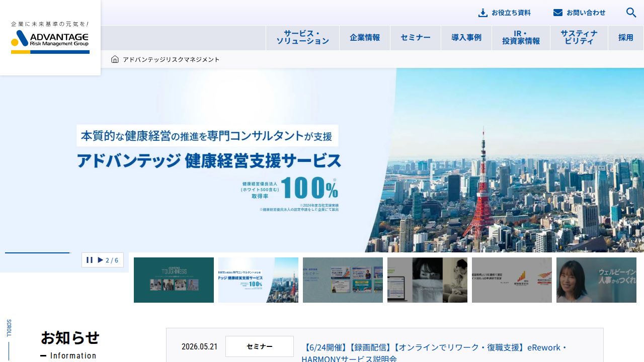The image size is (644, 362).
Task: Open セミナー menu item
Action: (416, 38)
